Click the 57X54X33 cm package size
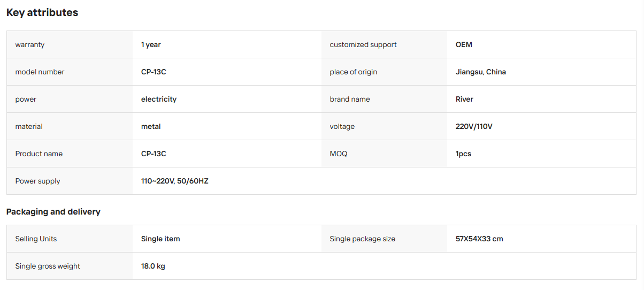644x290 pixels. (479, 239)
